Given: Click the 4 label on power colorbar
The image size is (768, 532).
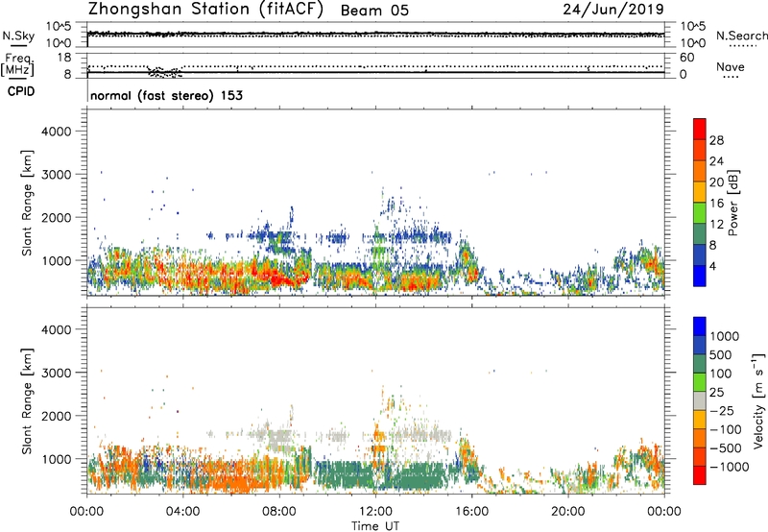Looking at the screenshot, I should click(x=713, y=267).
